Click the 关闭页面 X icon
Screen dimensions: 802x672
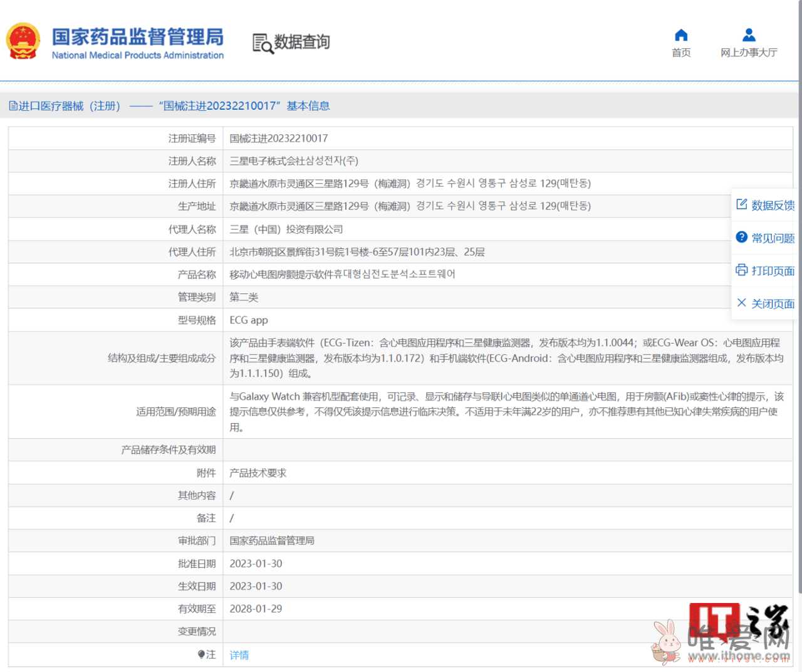pos(742,303)
